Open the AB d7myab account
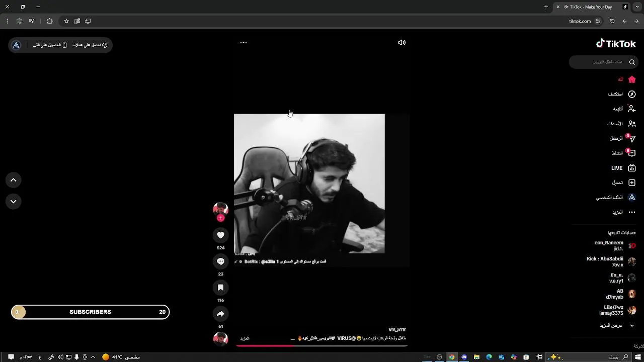 [621, 294]
